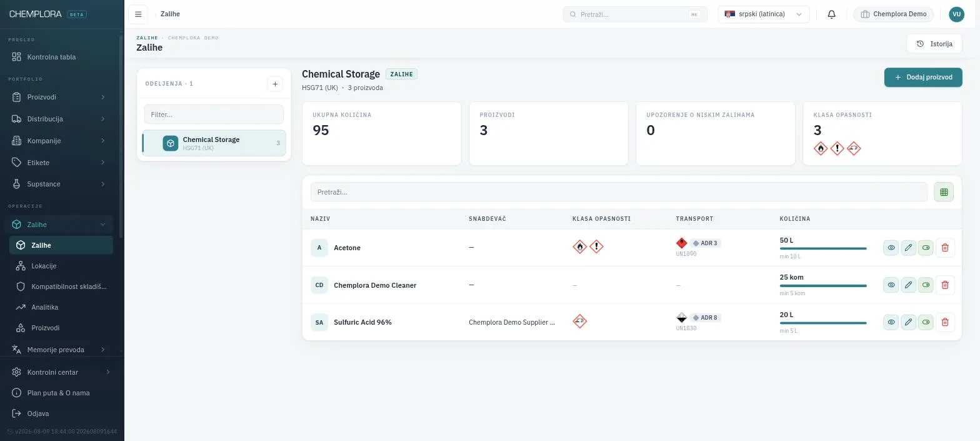Expand the Proizvodi portfolio menu
This screenshot has height=441, width=980.
(x=59, y=97)
